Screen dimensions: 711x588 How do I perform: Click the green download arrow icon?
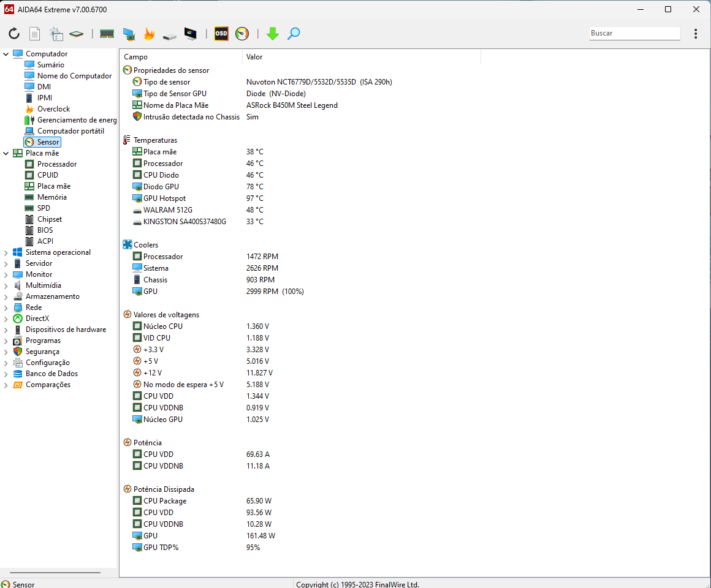point(273,34)
